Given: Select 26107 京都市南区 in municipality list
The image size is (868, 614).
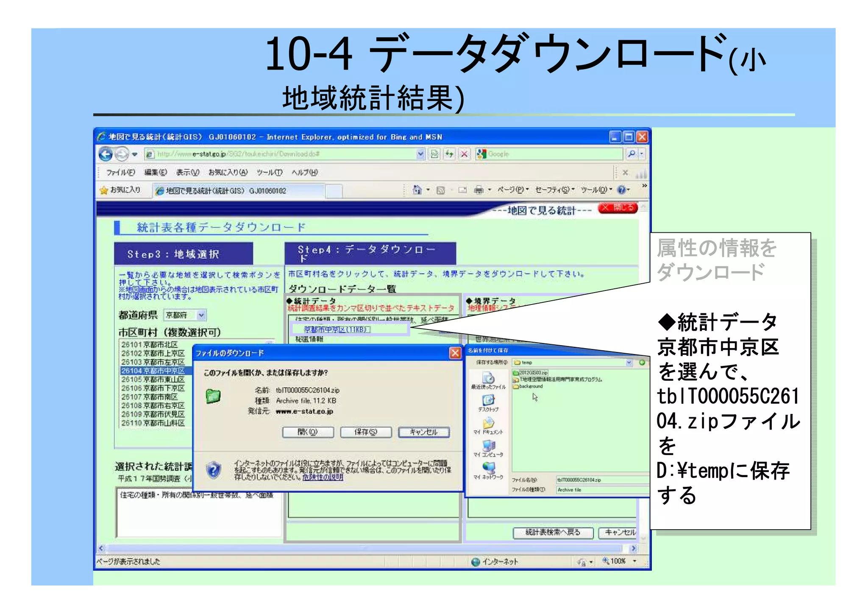Looking at the screenshot, I should point(150,397).
